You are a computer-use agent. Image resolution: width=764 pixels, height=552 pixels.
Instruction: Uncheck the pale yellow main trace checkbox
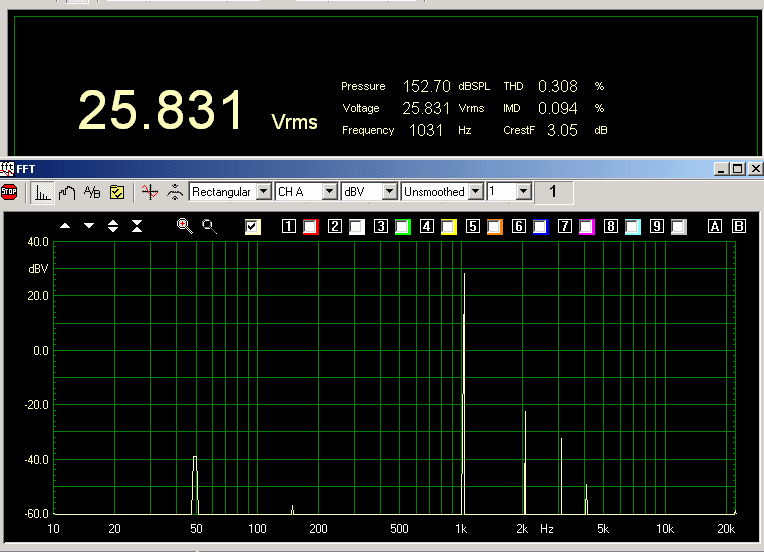[252, 227]
